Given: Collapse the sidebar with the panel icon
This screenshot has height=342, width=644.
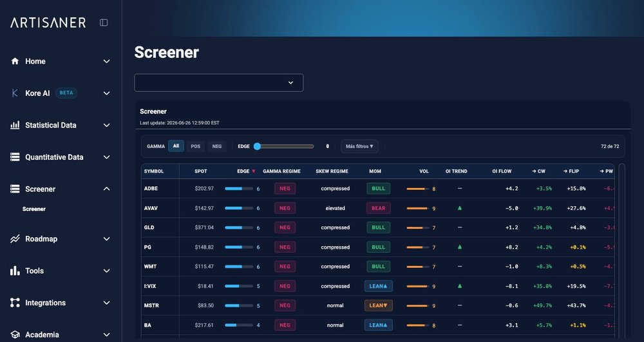Looking at the screenshot, I should tap(104, 23).
